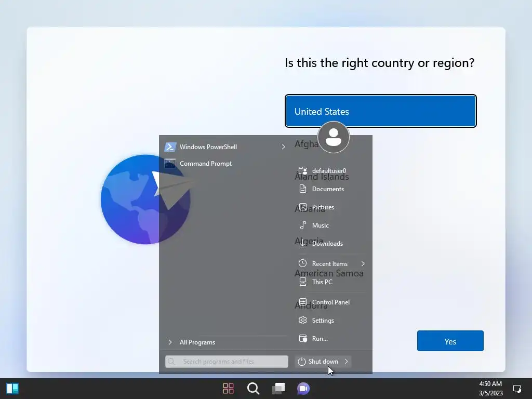Click the Downloads arrow icon
Image resolution: width=532 pixels, height=399 pixels.
[x=303, y=243]
